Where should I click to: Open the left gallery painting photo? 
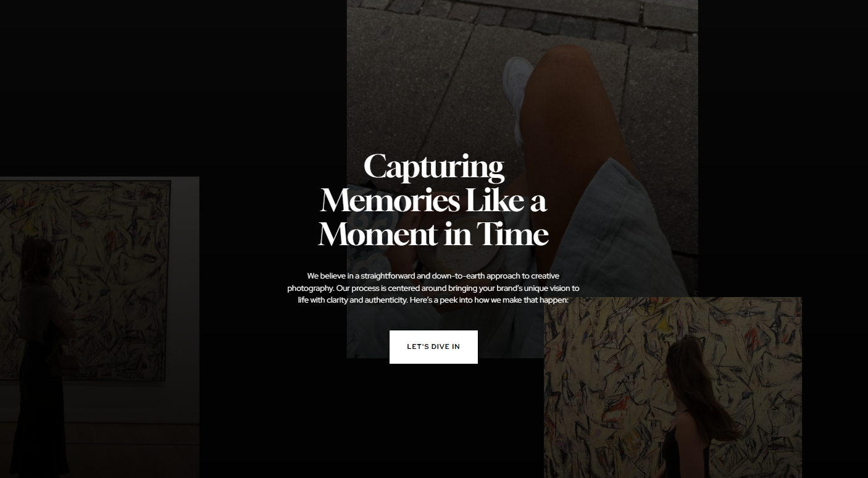point(99,327)
